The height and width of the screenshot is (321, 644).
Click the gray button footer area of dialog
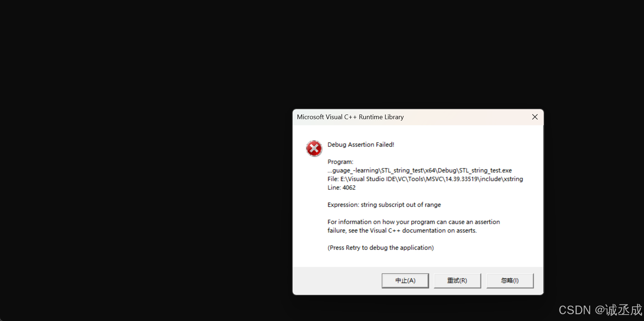337,281
